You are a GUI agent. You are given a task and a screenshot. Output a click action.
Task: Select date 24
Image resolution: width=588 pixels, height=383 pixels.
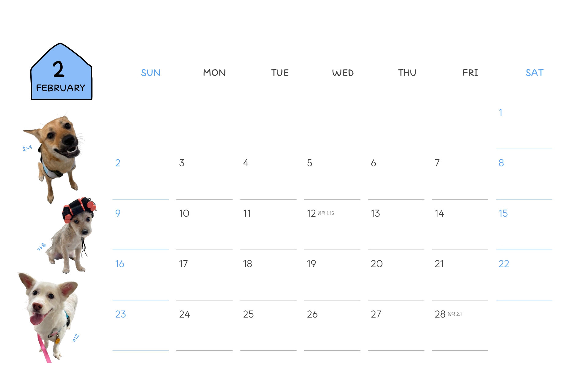(184, 314)
